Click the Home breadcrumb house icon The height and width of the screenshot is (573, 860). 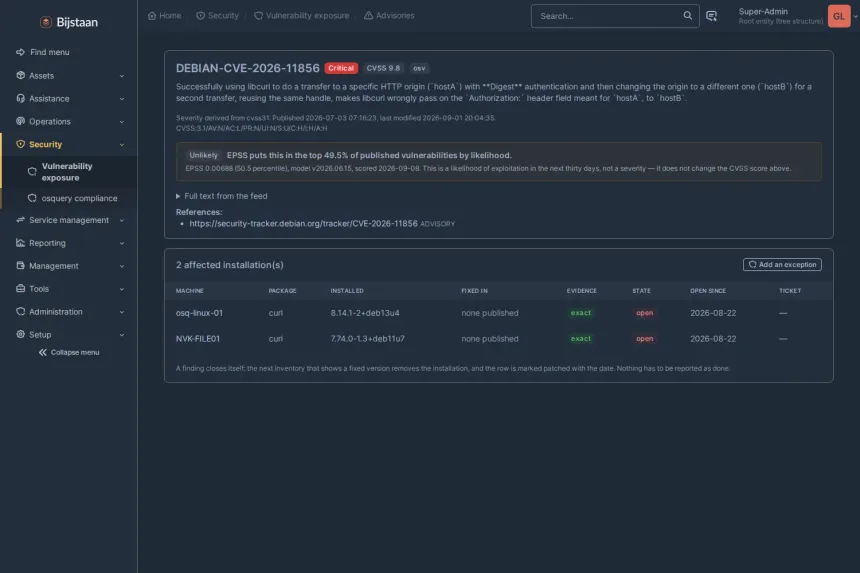(x=152, y=15)
